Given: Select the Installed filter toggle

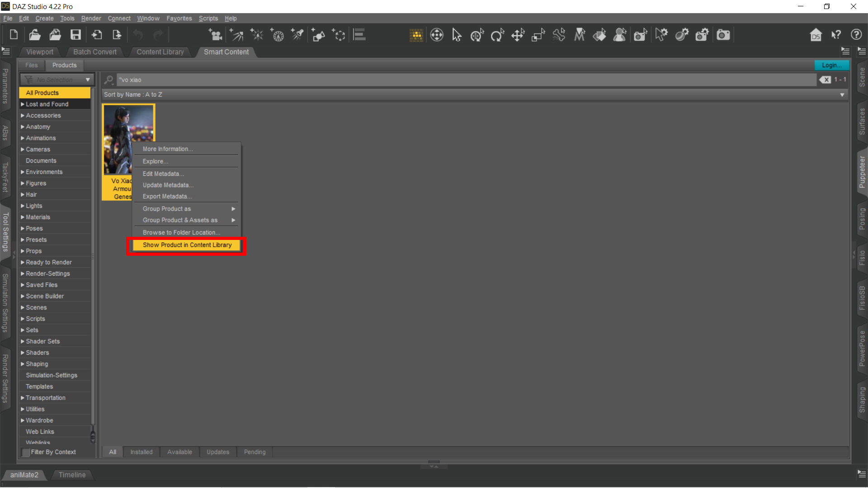Looking at the screenshot, I should tap(141, 452).
